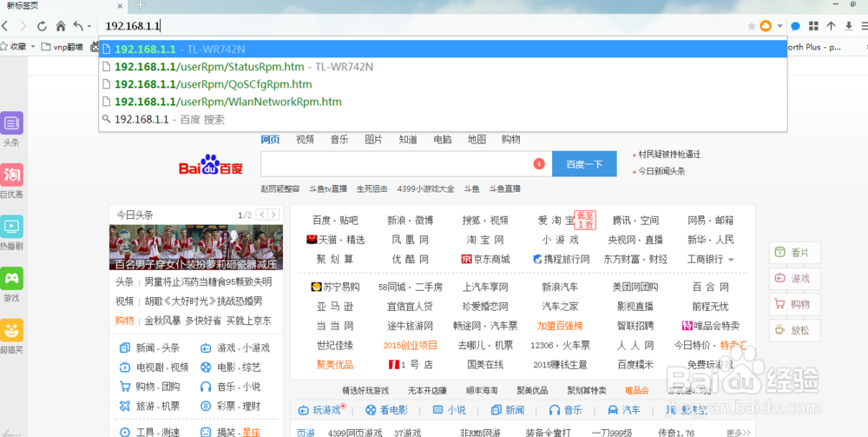Expand the arrow next to 工商银行

(x=731, y=260)
